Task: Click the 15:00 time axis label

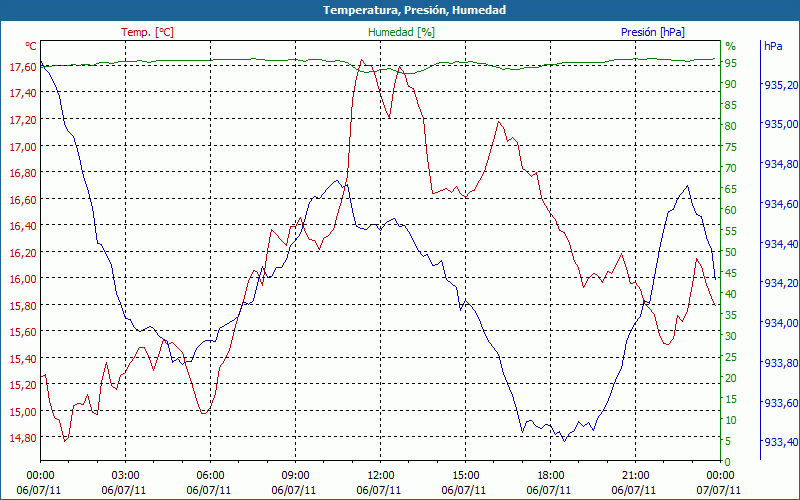Action: (x=465, y=476)
